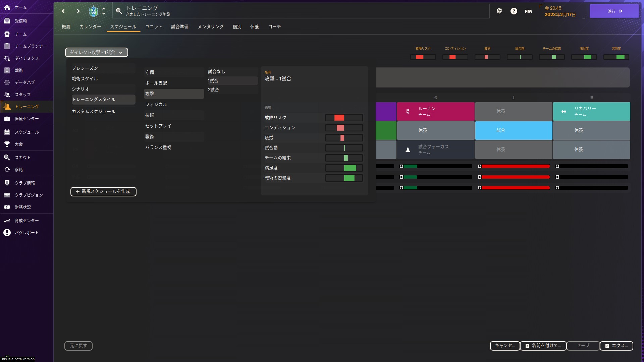Toggle the Sunday first intensity marker
Viewport: 644px width, 362px height.
557,166
